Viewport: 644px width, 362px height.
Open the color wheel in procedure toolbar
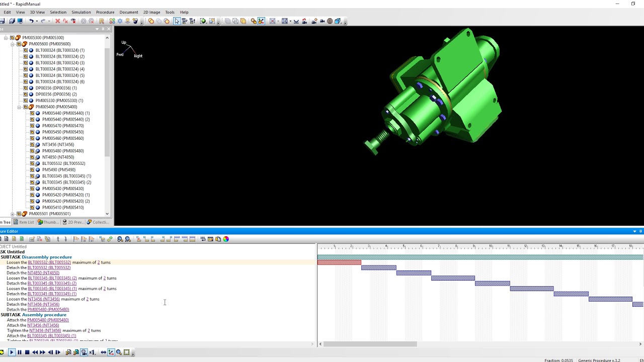226,239
